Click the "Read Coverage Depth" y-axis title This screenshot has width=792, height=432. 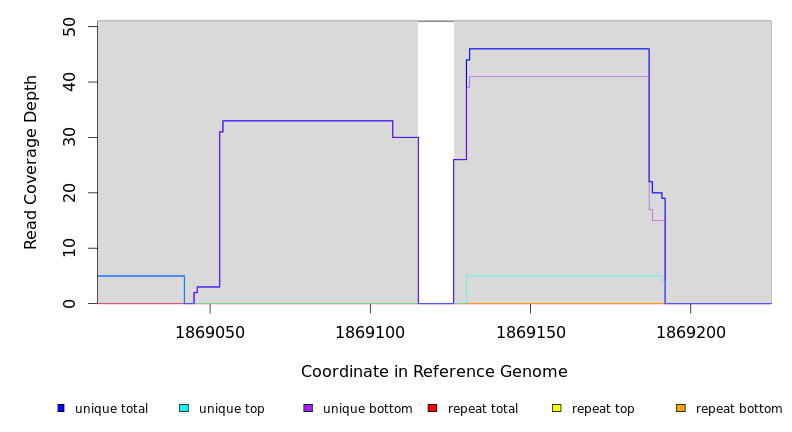tap(31, 162)
